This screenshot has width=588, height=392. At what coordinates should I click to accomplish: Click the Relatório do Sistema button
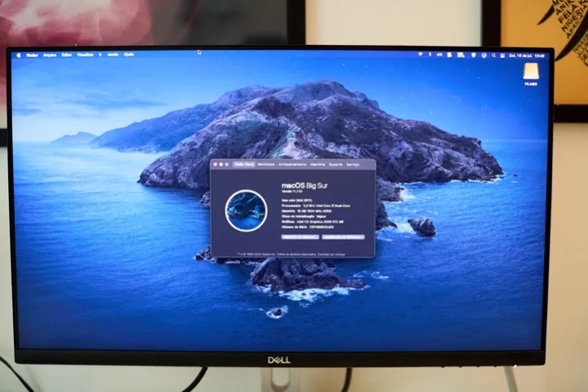click(301, 237)
